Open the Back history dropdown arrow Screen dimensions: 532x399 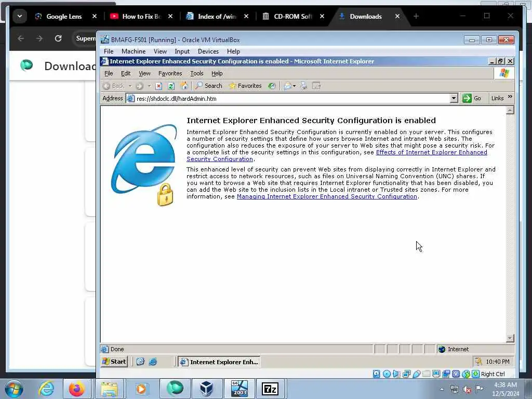(130, 86)
